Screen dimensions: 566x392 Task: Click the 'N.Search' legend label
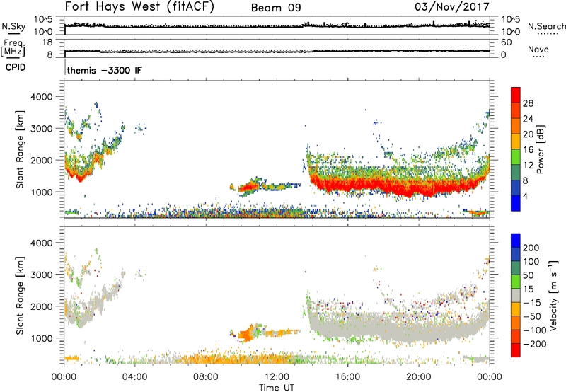coord(547,26)
